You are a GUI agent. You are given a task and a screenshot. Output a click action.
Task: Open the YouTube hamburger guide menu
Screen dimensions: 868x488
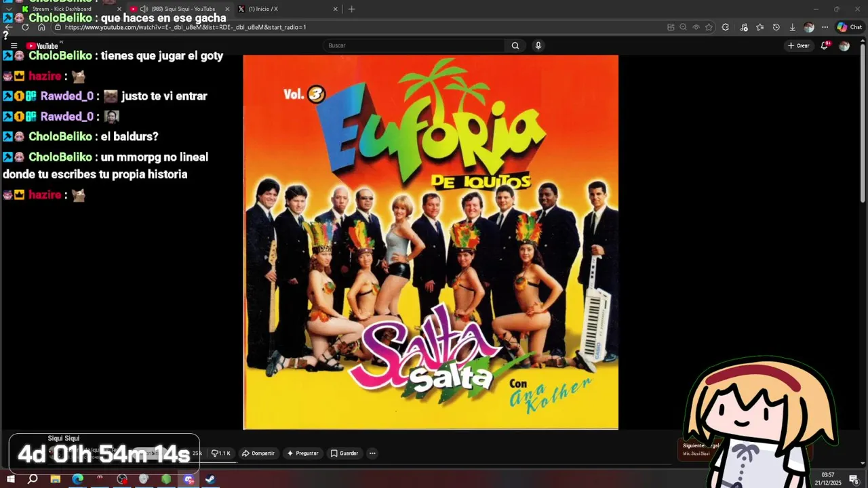(x=14, y=45)
